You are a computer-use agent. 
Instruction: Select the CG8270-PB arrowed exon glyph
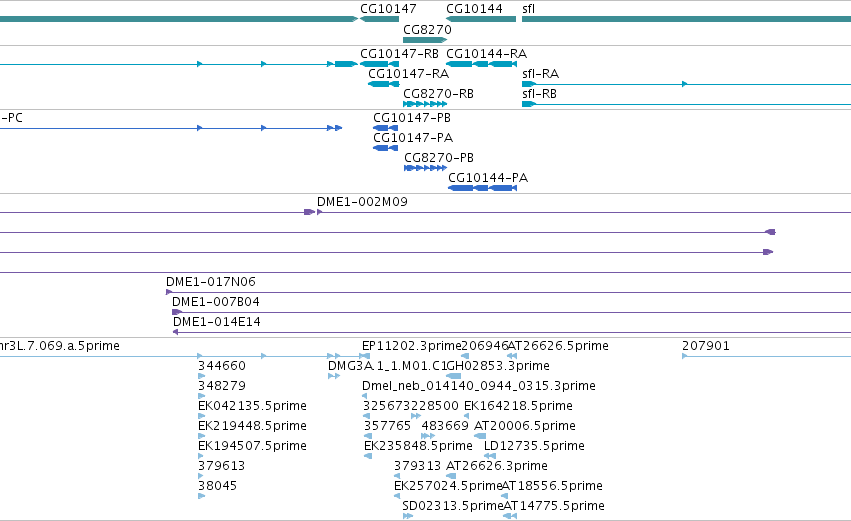[426, 168]
